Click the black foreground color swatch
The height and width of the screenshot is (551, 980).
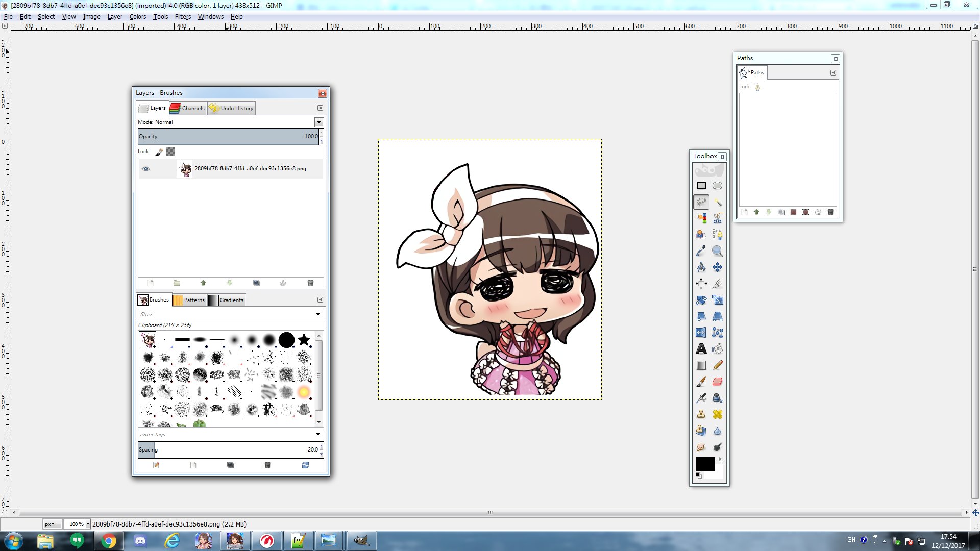705,464
